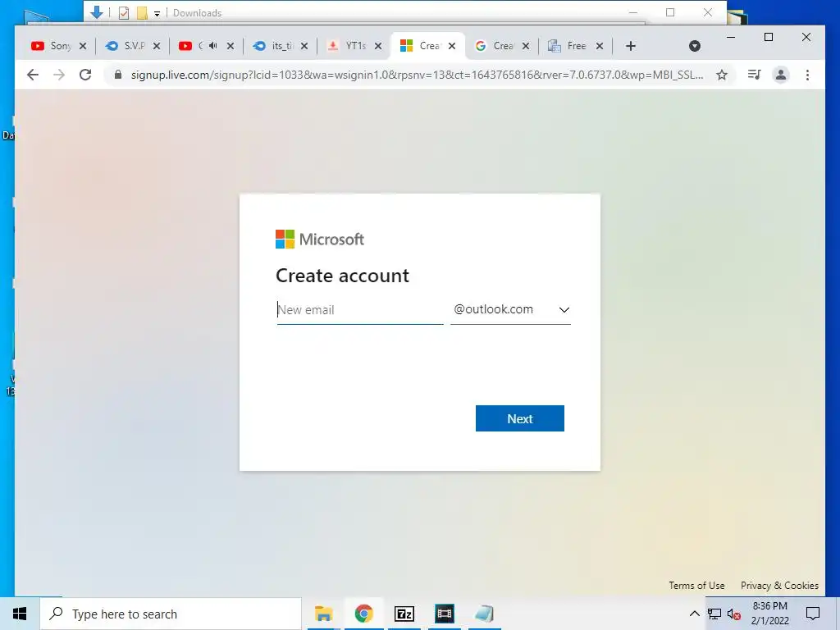The image size is (840, 630).
Task: Open the media control icon in Chrome toolbar
Action: pos(755,75)
